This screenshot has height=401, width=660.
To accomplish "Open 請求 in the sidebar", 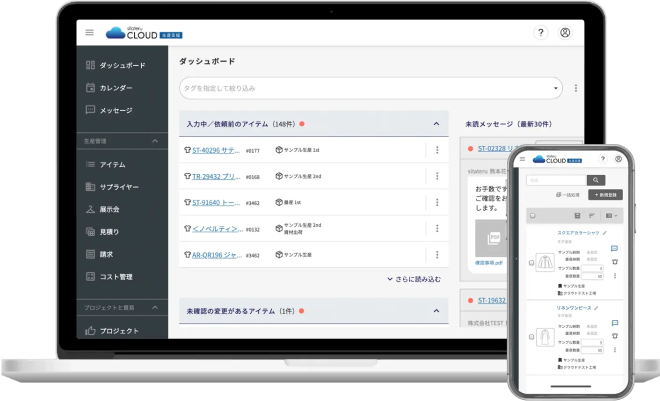I will click(x=100, y=254).
